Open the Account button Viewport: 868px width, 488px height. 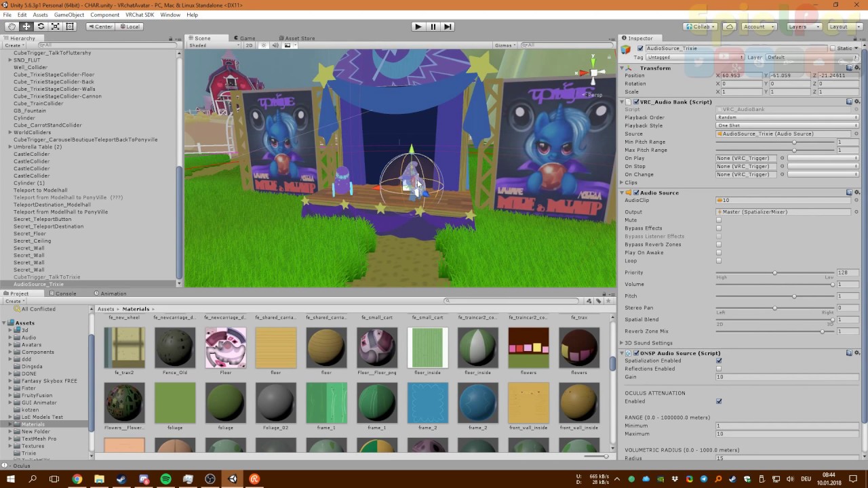click(758, 26)
